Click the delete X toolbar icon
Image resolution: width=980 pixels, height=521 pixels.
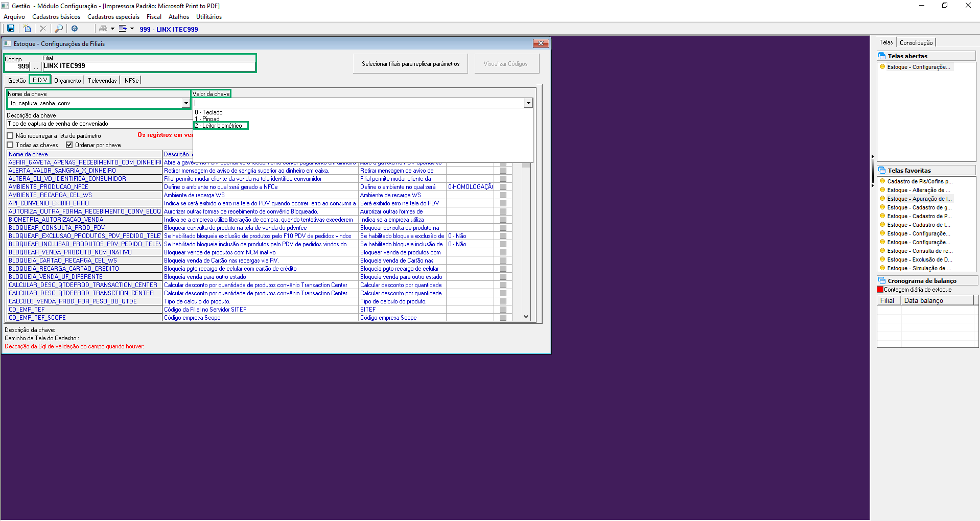(x=43, y=29)
